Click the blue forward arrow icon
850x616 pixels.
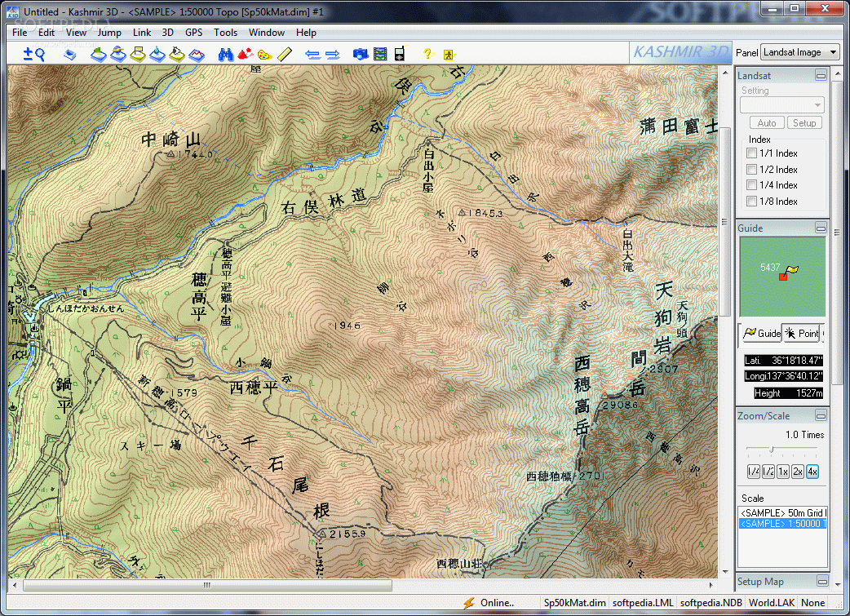332,54
